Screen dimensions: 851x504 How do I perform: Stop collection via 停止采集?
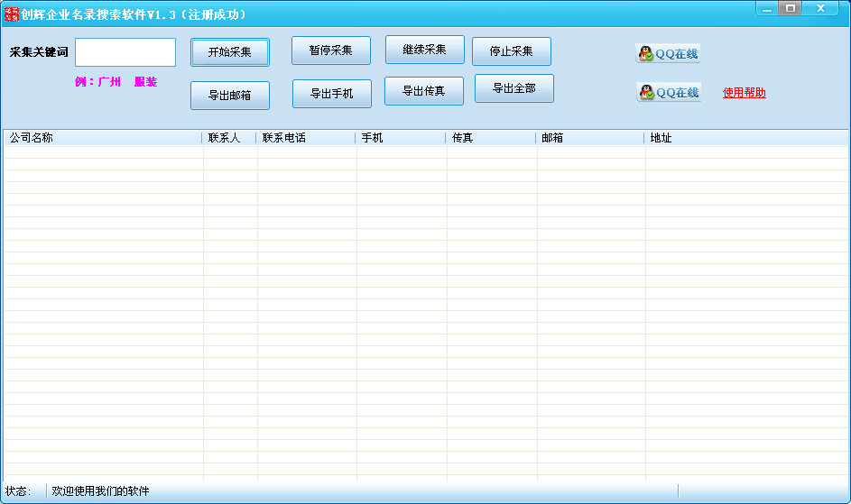click(512, 51)
